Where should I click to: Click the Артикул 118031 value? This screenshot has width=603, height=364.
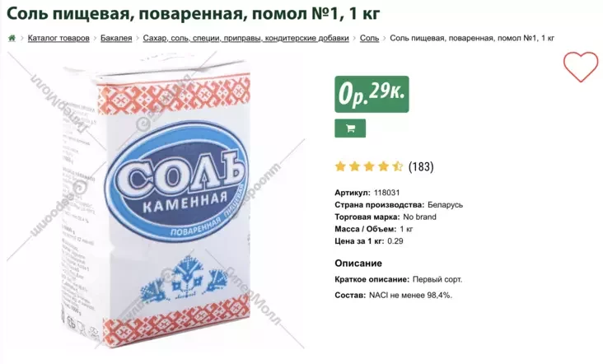[387, 193]
